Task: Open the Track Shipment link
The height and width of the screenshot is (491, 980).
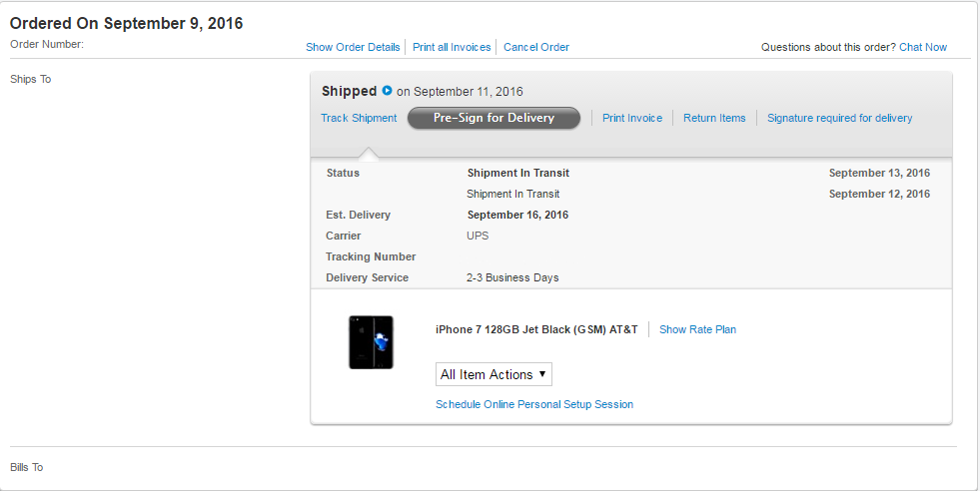Action: [359, 118]
